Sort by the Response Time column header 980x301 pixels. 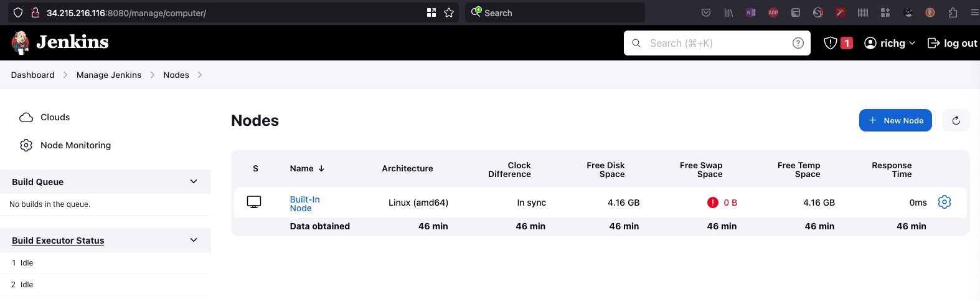click(892, 170)
